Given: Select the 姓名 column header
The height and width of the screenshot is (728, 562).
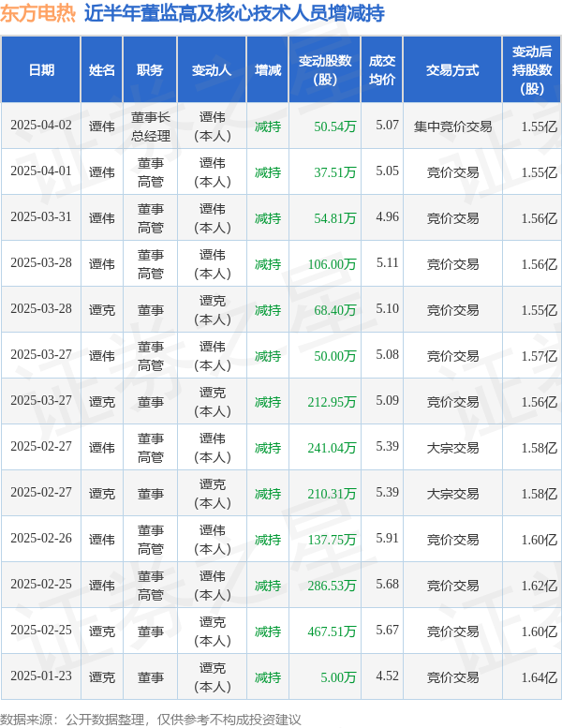Looking at the screenshot, I should [x=102, y=70].
